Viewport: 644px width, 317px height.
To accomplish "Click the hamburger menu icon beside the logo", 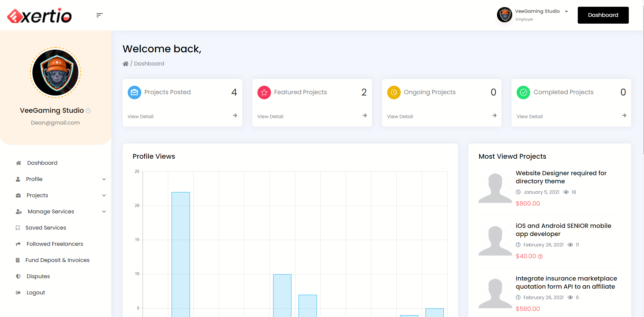I will click(99, 15).
